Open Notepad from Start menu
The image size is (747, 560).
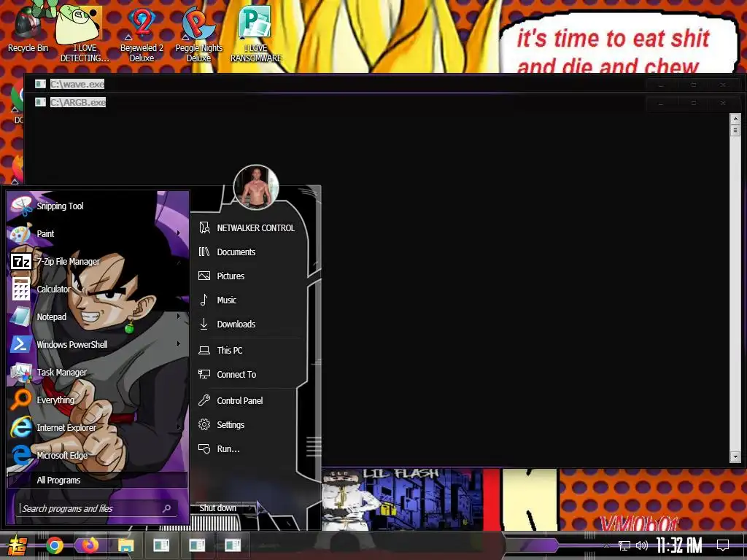[98, 316]
